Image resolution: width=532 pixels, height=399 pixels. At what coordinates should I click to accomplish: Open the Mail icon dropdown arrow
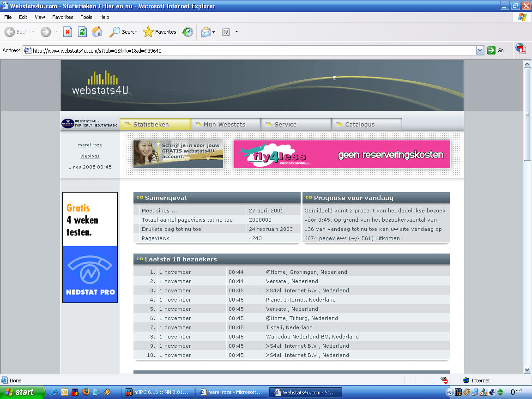(x=214, y=32)
